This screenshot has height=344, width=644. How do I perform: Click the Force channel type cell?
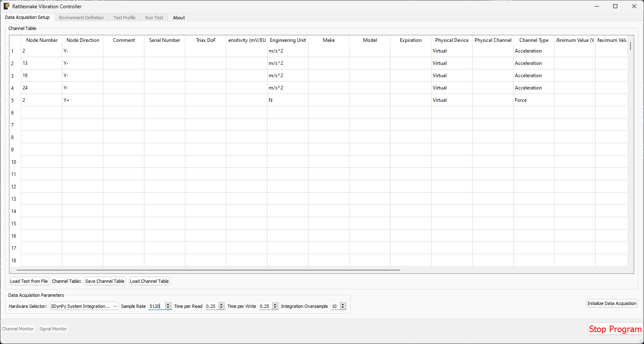click(x=534, y=100)
